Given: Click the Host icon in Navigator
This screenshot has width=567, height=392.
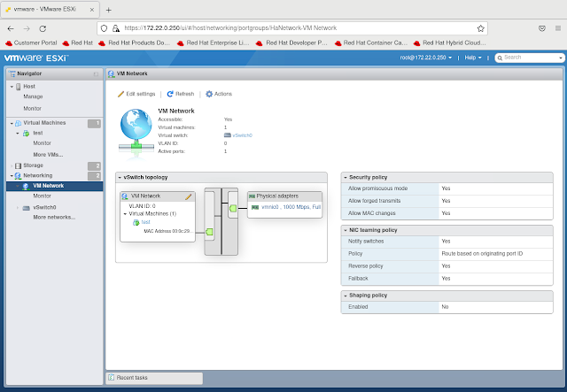Looking at the screenshot, I should point(18,87).
